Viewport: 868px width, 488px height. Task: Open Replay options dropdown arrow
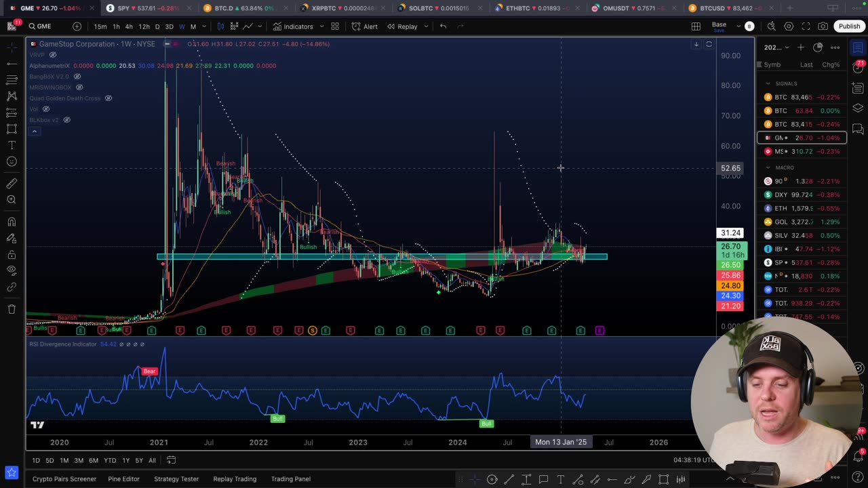[426, 26]
